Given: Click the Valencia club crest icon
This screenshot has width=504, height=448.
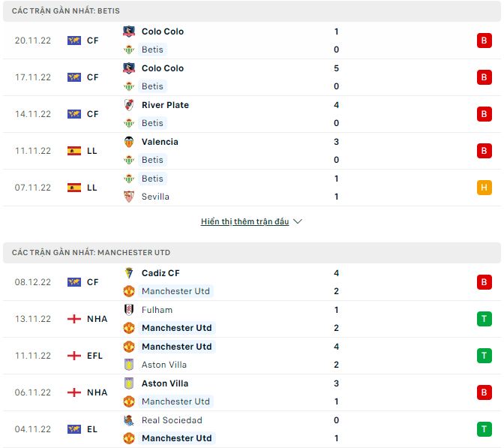Looking at the screenshot, I should (x=129, y=142).
